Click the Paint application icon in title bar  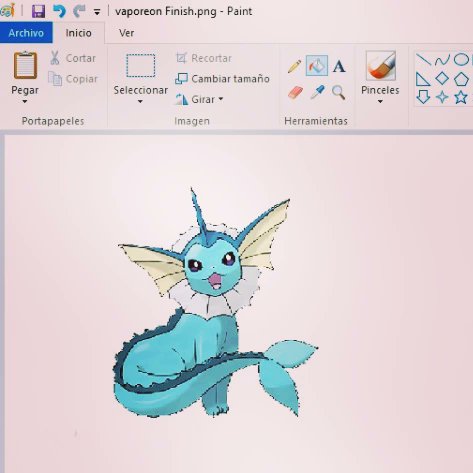7,10
